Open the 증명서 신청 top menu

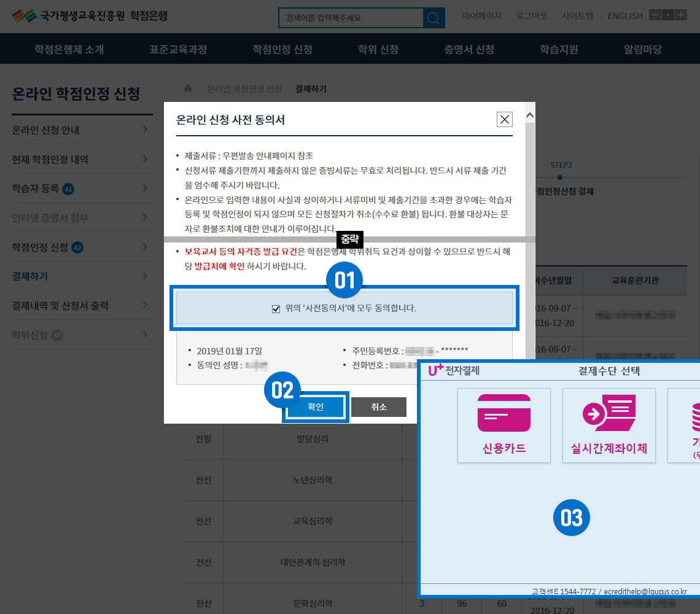pyautogui.click(x=469, y=50)
